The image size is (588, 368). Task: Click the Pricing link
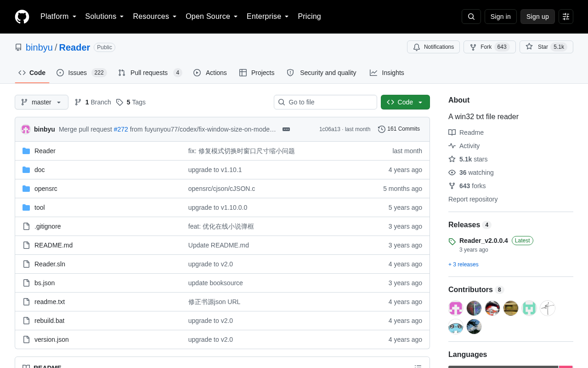[309, 17]
